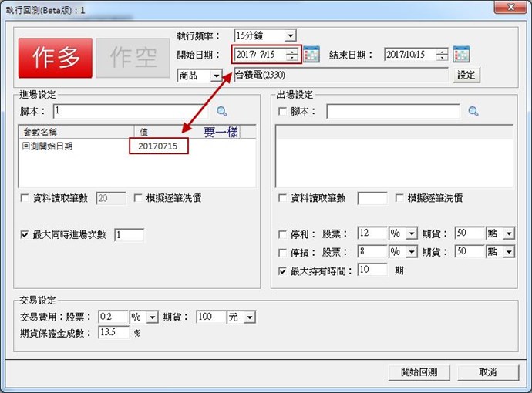
Task: Click the 參數名稱 column header
Action: tap(77, 132)
